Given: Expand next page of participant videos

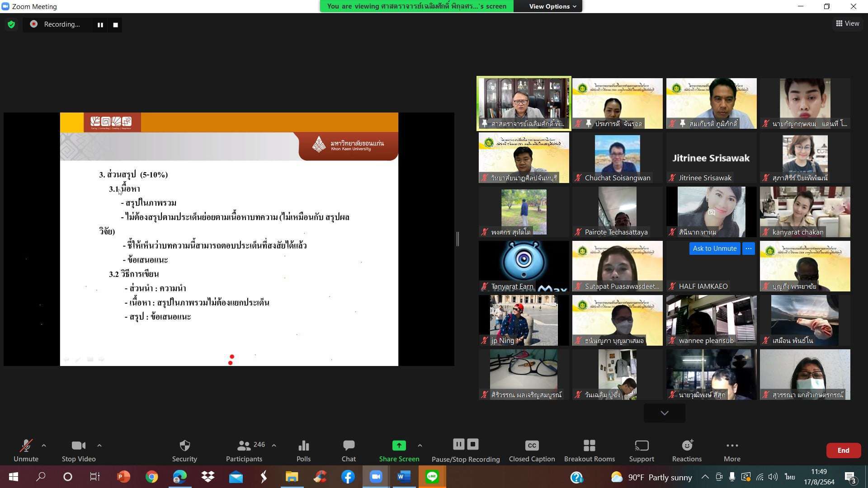Looking at the screenshot, I should point(664,413).
